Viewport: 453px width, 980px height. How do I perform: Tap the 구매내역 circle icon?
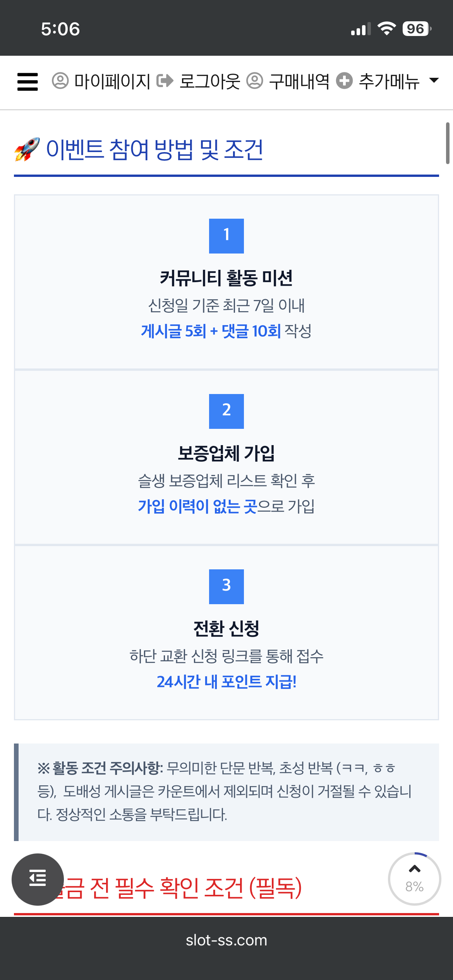pyautogui.click(x=255, y=81)
